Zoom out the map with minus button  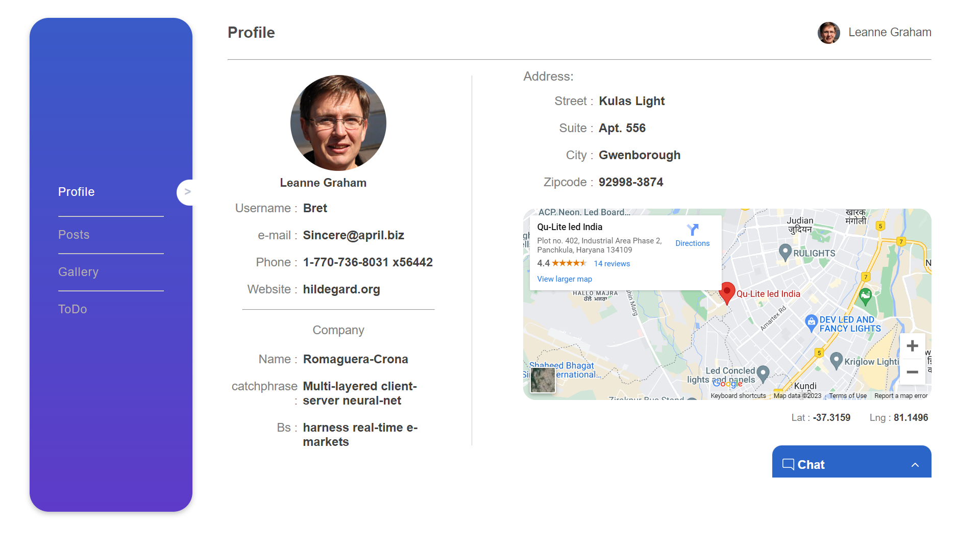tap(912, 372)
